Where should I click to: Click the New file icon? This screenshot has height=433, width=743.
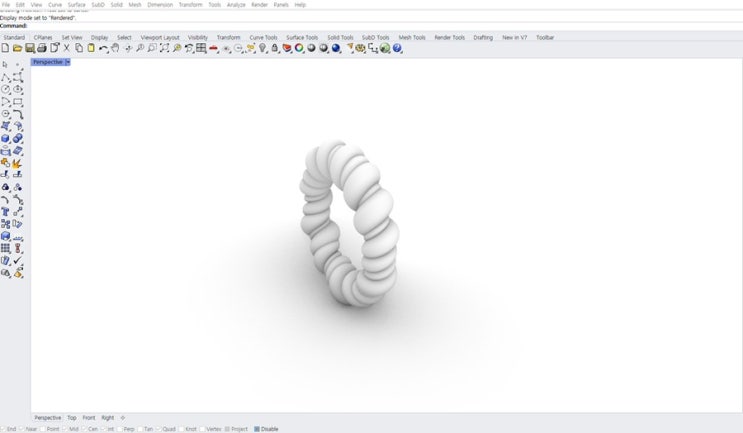[5, 48]
